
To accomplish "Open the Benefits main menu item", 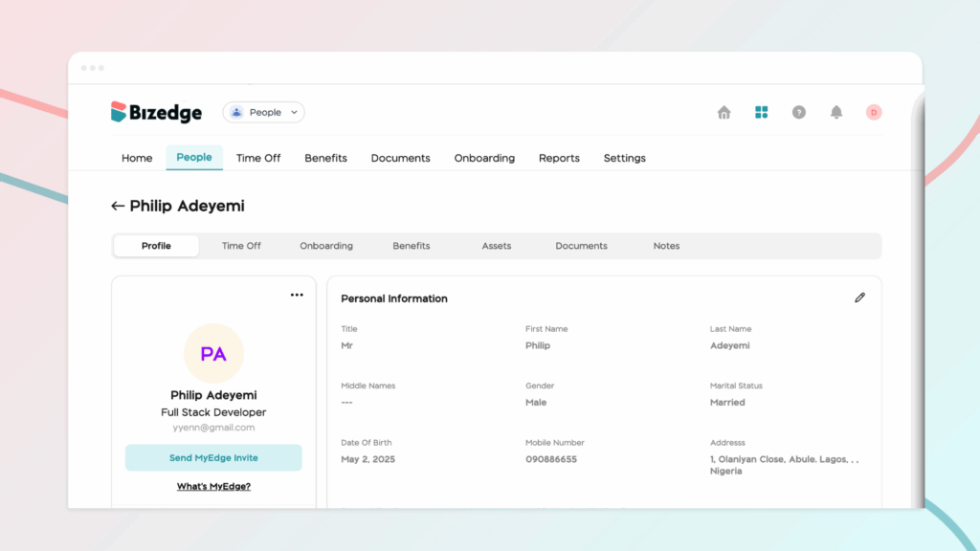I will (325, 158).
